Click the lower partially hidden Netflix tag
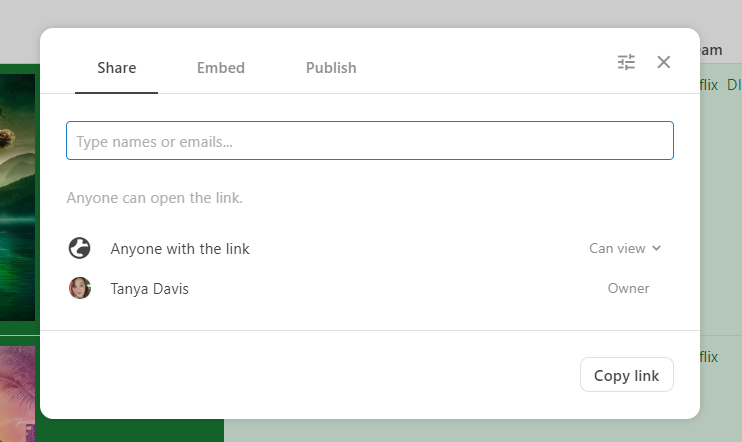This screenshot has height=442, width=742. [x=709, y=357]
